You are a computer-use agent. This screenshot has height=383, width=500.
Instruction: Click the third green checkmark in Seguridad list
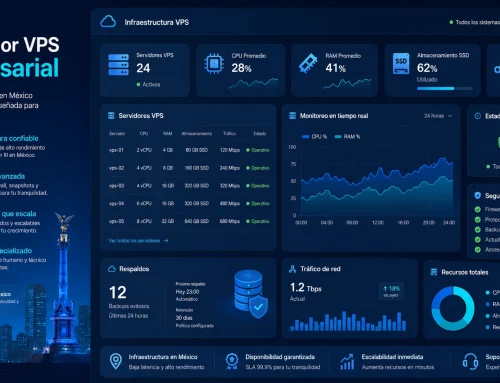(478, 230)
